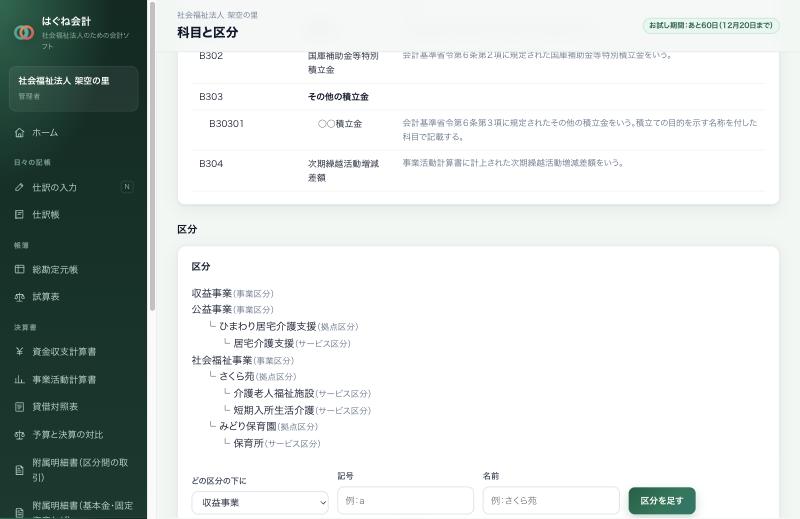The width and height of the screenshot is (800, 519).
Task: Click the 科目と区分 page title
Action: pos(208,32)
